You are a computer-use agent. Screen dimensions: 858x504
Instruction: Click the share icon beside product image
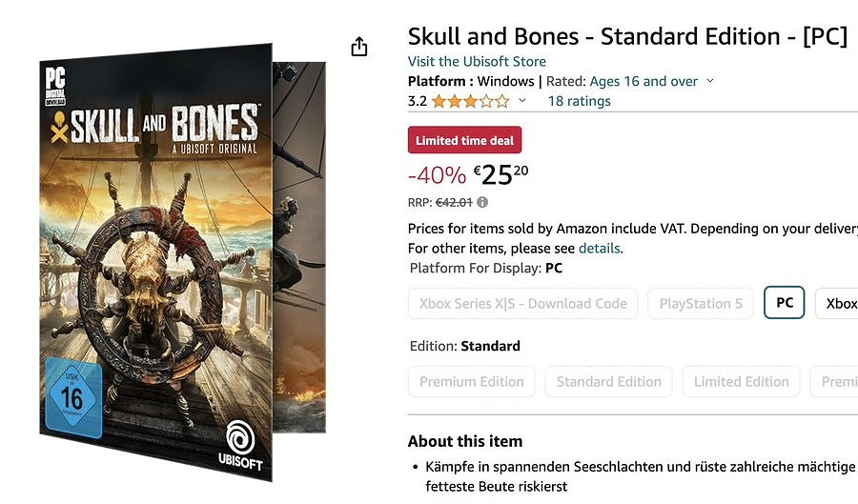[x=359, y=47]
